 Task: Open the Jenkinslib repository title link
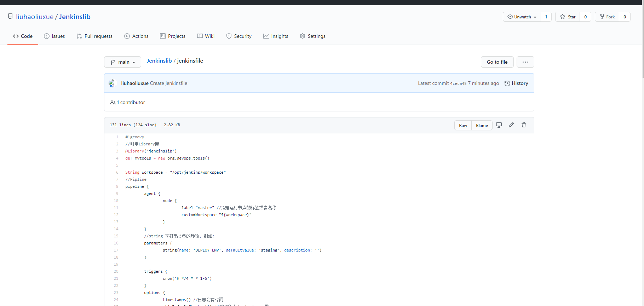[x=75, y=17]
